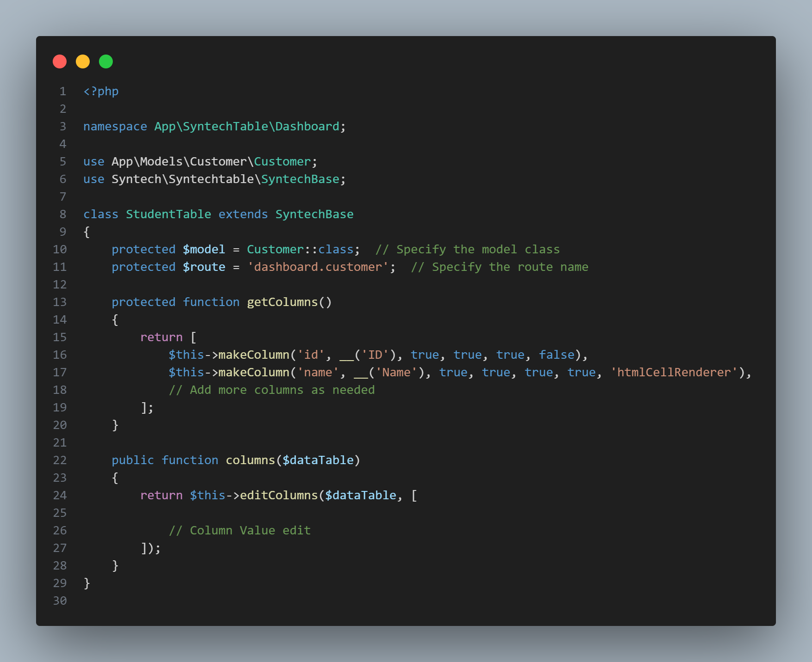Screen dimensions: 812x662
Task: Click the green maximize dot
Action: pos(106,61)
